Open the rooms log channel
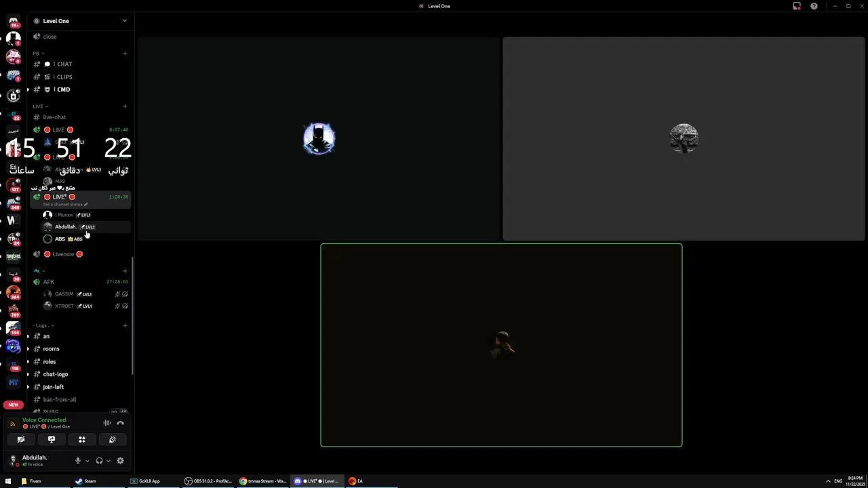 tap(81, 349)
